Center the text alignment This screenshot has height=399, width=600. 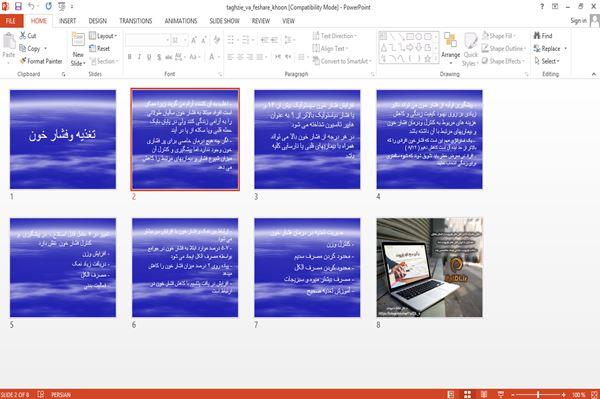(240, 57)
